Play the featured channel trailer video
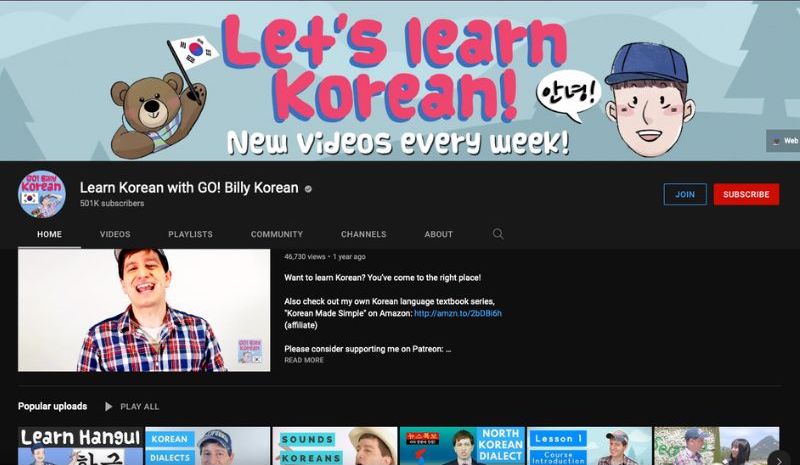 pyautogui.click(x=144, y=310)
